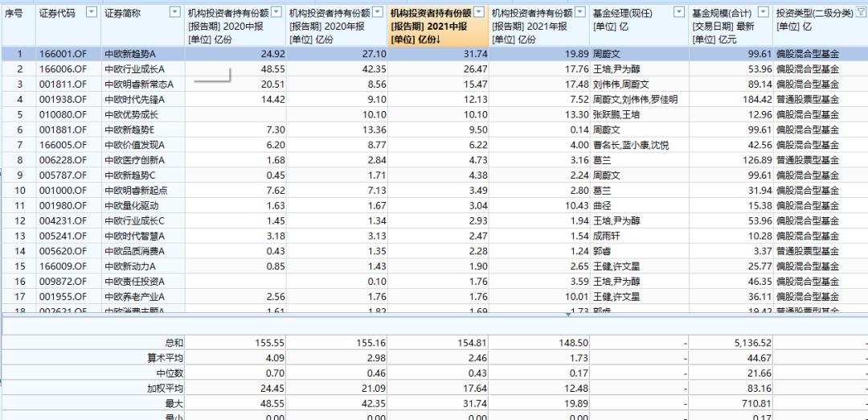The height and width of the screenshot is (420, 868).
Task: Click the value 20.51 in 中欧明睿新常态A row
Action: [274, 84]
